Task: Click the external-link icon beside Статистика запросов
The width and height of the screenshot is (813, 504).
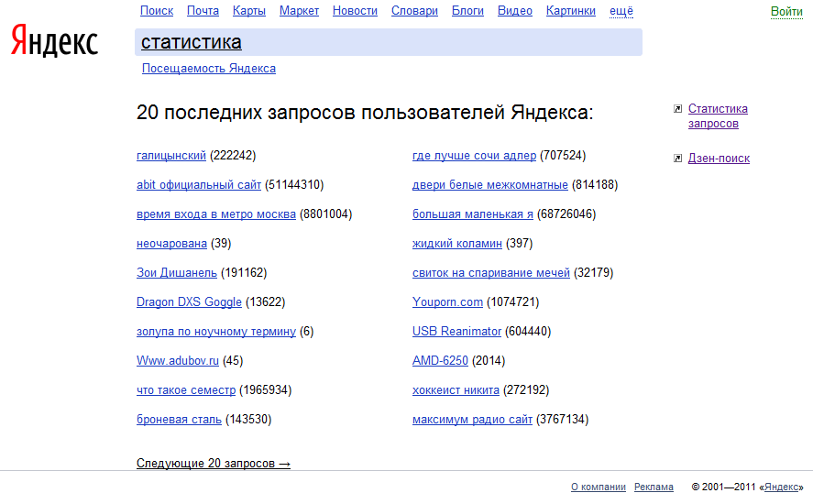Action: [677, 109]
